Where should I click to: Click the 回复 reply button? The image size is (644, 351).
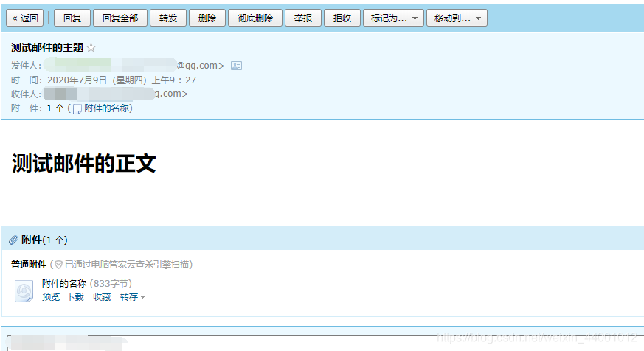click(72, 18)
